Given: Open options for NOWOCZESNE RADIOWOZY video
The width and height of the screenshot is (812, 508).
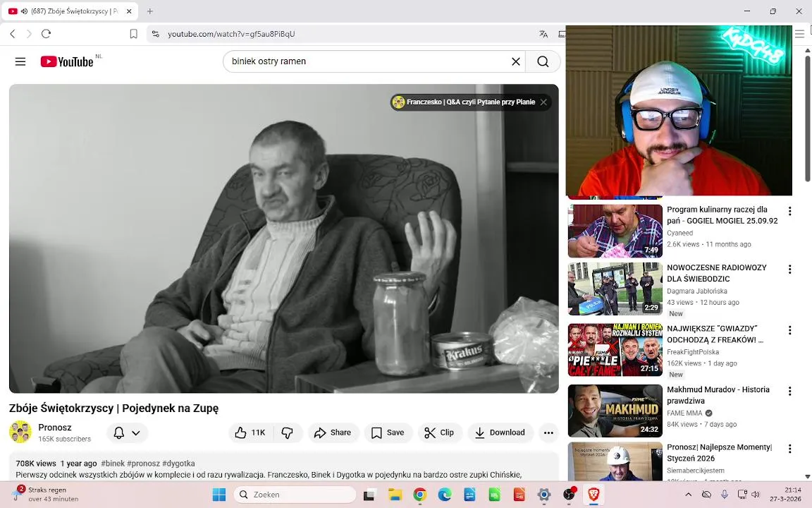Looking at the screenshot, I should (x=789, y=269).
